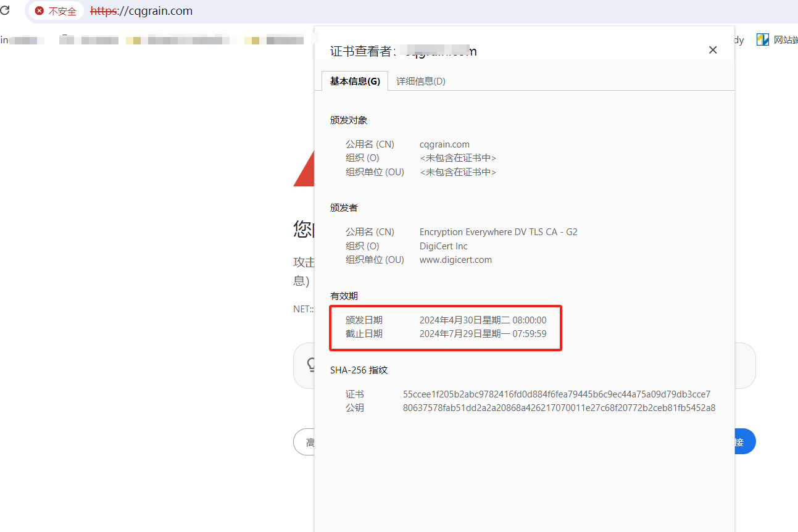Image resolution: width=798 pixels, height=532 pixels.
Task: Click the DigiCert Inc organization value
Action: pyautogui.click(x=443, y=246)
